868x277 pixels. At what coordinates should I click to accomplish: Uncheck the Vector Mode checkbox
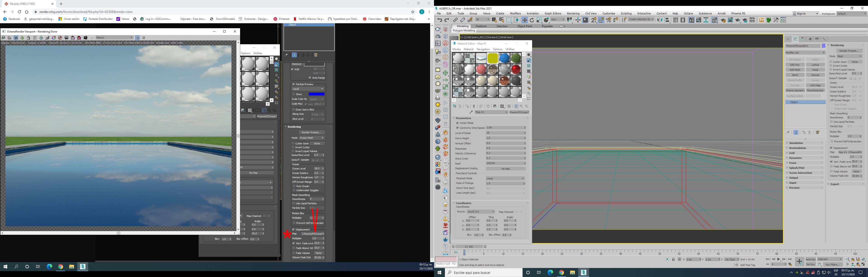click(458, 123)
